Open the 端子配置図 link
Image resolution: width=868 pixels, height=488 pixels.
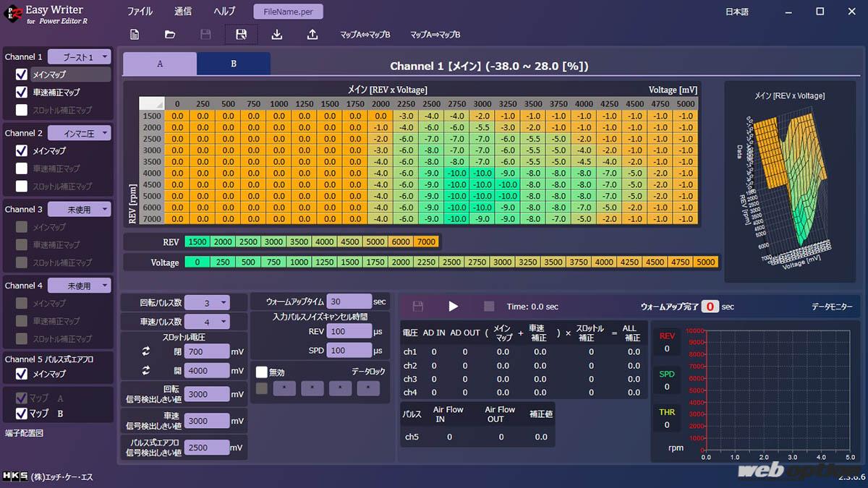click(x=25, y=433)
